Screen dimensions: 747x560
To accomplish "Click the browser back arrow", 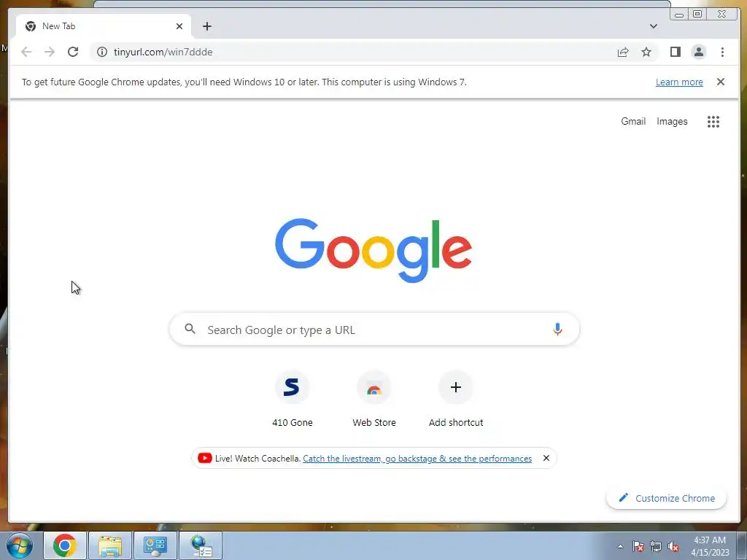I will pyautogui.click(x=26, y=52).
